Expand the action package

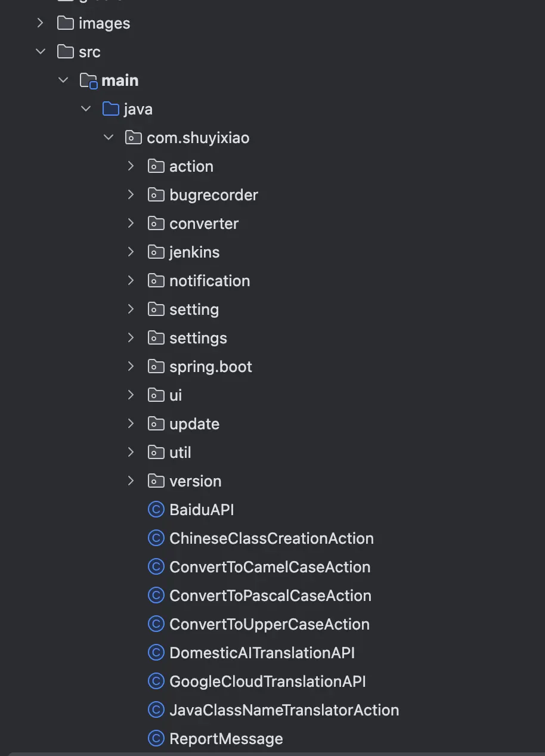[x=131, y=166]
